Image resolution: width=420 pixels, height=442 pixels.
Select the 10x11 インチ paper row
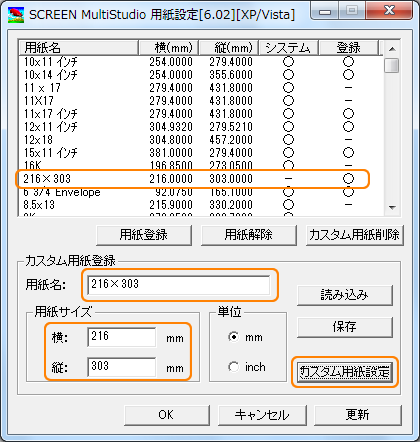[x=200, y=62]
